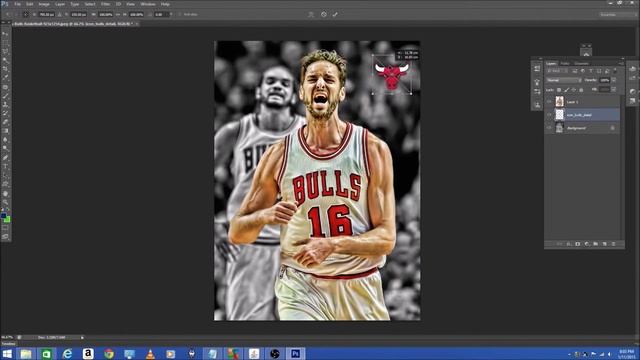Screen dimensions: 640x360
Task: Add layer mask icon at Layers panel bottom
Action: (x=578, y=244)
